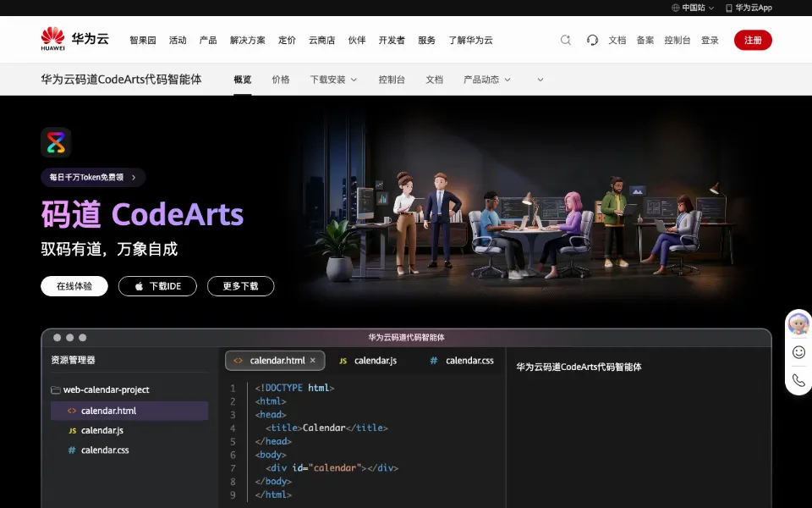The image size is (812, 508).
Task: Click the red 注册 button
Action: [753, 40]
